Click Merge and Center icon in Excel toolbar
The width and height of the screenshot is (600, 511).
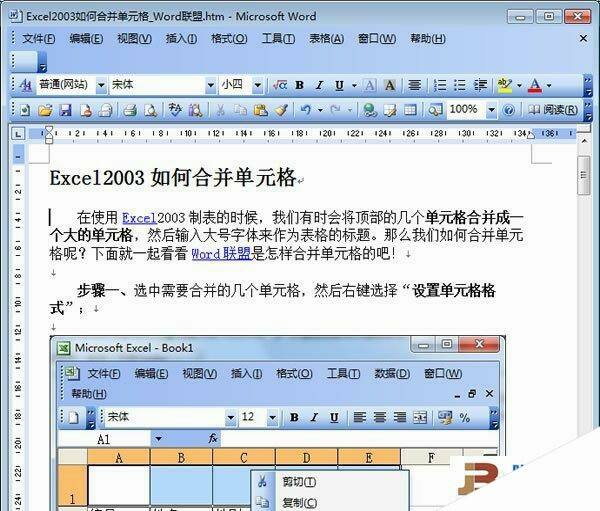pyautogui.click(x=420, y=417)
